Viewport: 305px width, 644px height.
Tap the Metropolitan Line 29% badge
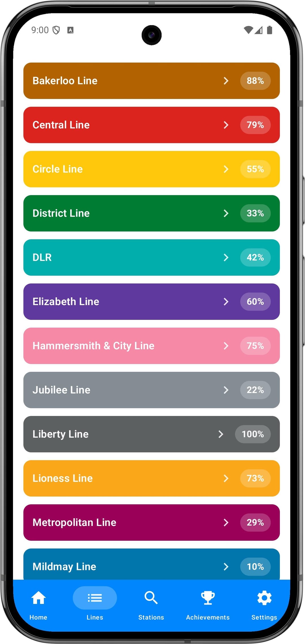point(255,523)
